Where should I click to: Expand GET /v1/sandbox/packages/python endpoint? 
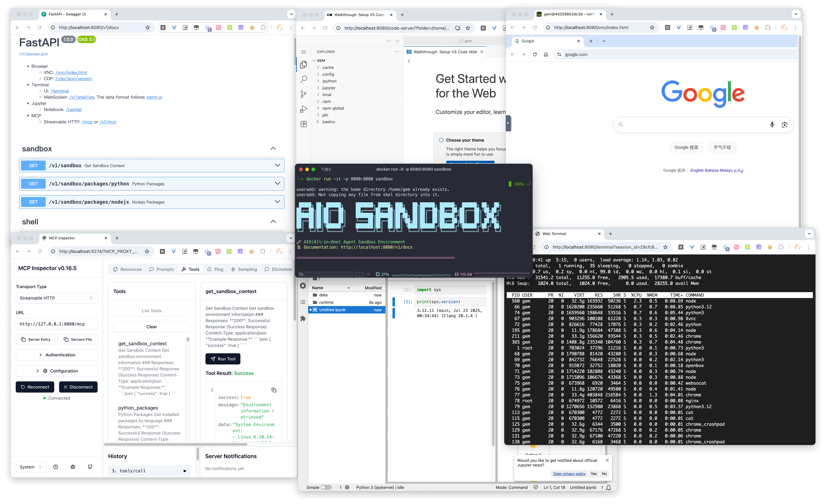tap(277, 183)
